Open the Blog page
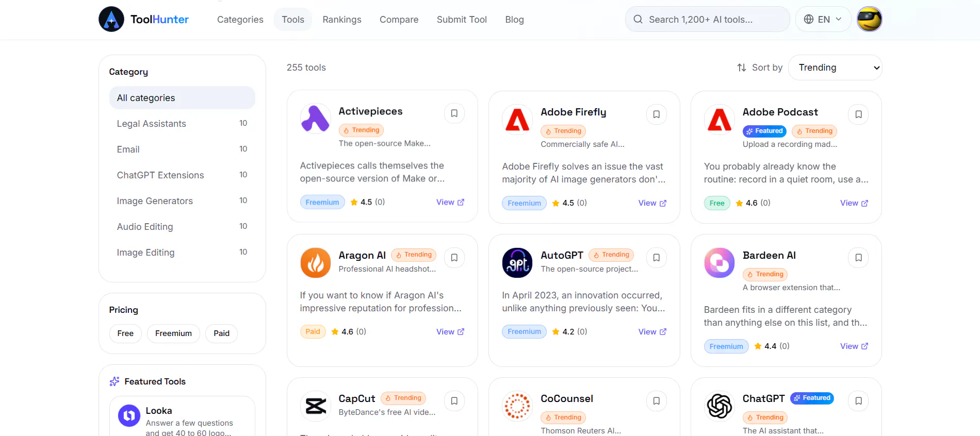This screenshot has height=436, width=980. 514,20
